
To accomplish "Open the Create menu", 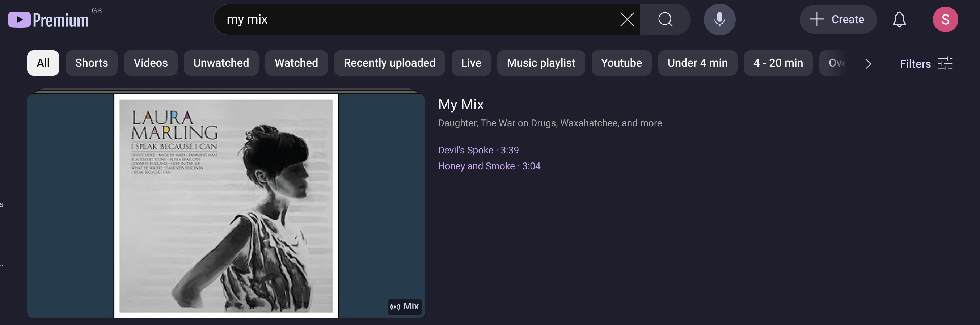I will pyautogui.click(x=838, y=20).
